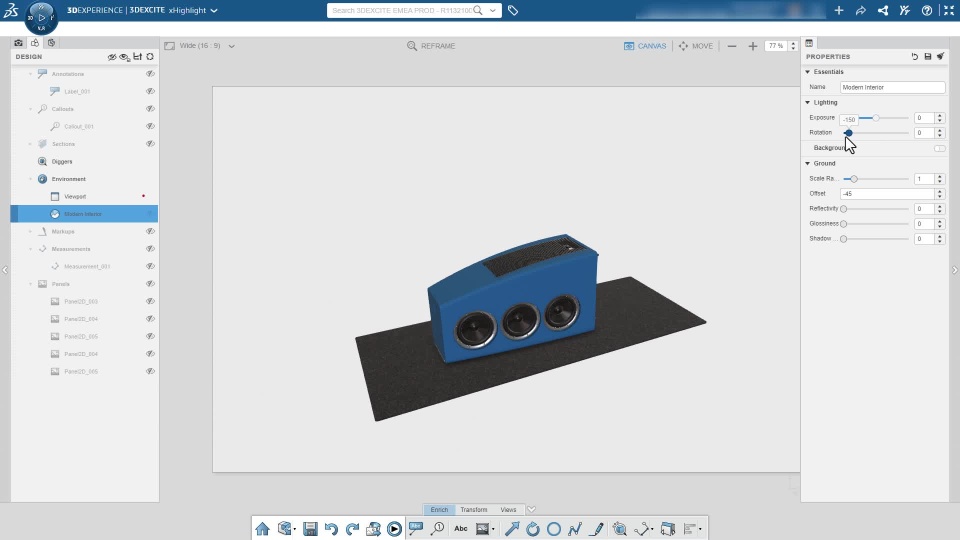Zoom out with the minus button
Viewport: 960px width, 540px height.
click(732, 46)
